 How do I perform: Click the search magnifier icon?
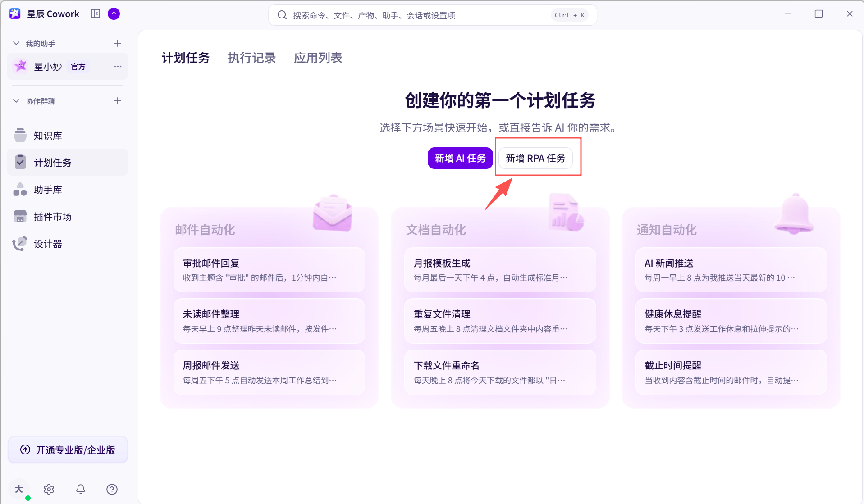[x=282, y=15]
